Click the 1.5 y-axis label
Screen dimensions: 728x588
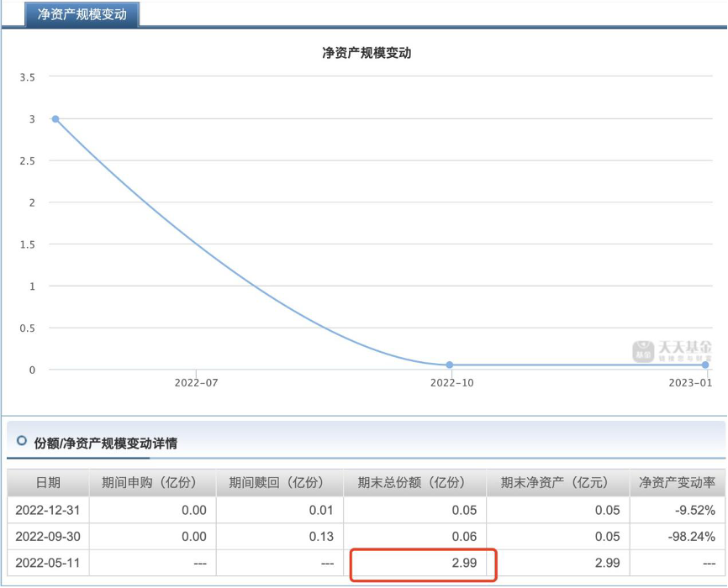27,244
